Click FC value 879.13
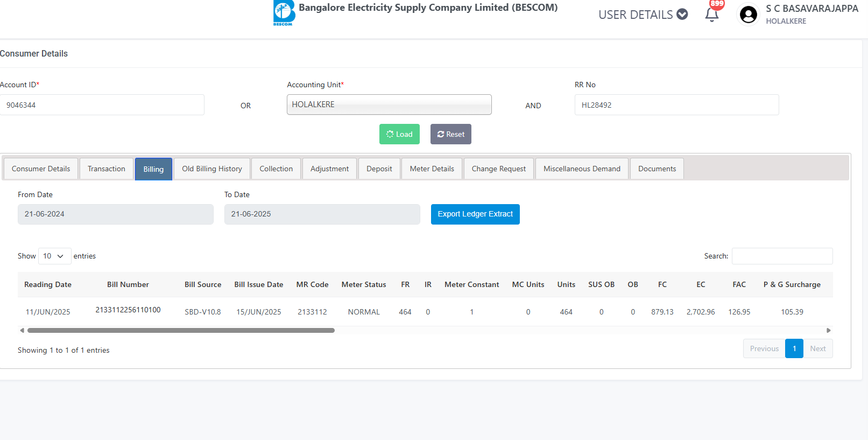 click(662, 312)
